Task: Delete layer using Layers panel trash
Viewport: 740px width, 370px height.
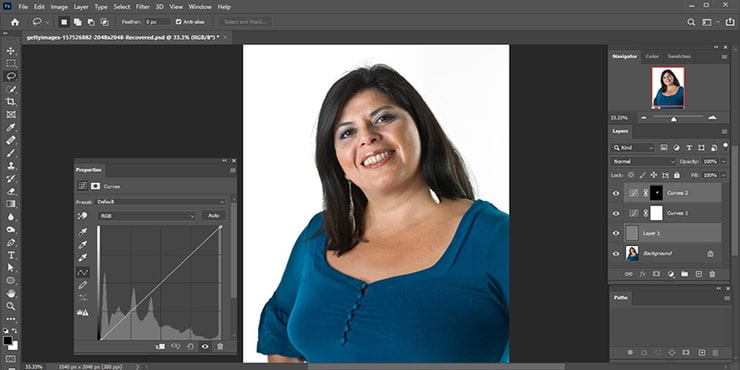Action: point(712,274)
